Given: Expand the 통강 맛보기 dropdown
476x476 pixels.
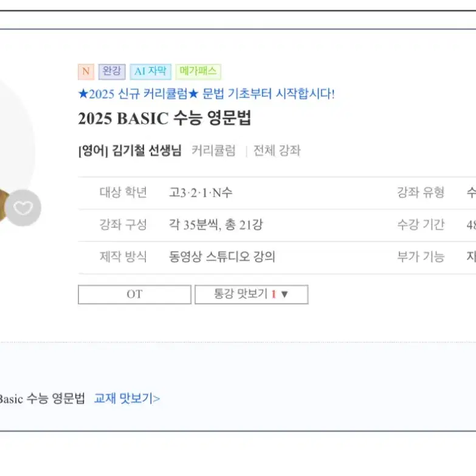Looking at the screenshot, I should point(251,294).
